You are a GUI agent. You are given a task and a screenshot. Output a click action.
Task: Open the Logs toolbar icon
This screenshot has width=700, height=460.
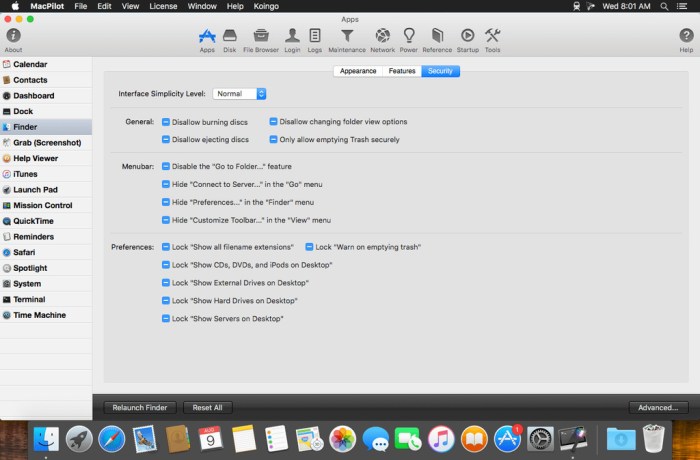tap(315, 38)
